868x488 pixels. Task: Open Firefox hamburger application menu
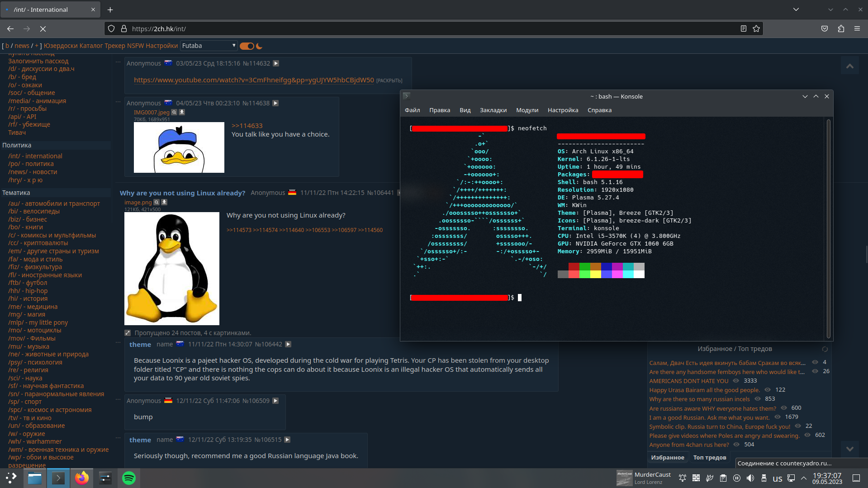[857, 28]
